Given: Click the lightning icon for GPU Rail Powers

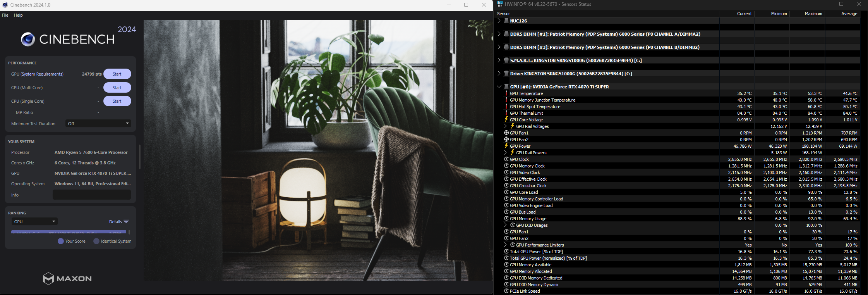Looking at the screenshot, I should point(512,153).
